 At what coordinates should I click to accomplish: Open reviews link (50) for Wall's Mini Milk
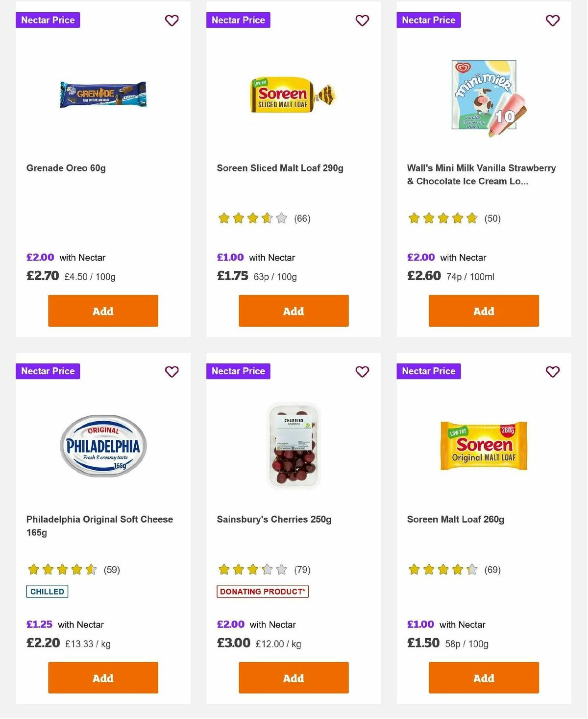click(x=492, y=218)
